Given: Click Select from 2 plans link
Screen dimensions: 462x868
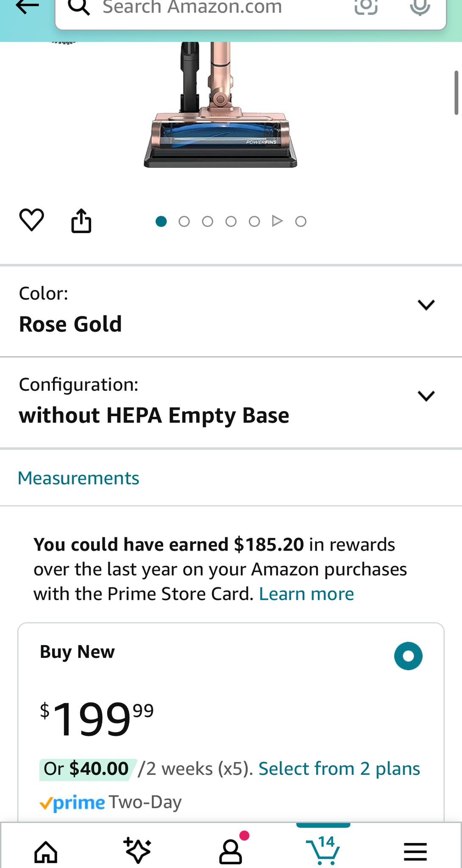Looking at the screenshot, I should [x=339, y=768].
